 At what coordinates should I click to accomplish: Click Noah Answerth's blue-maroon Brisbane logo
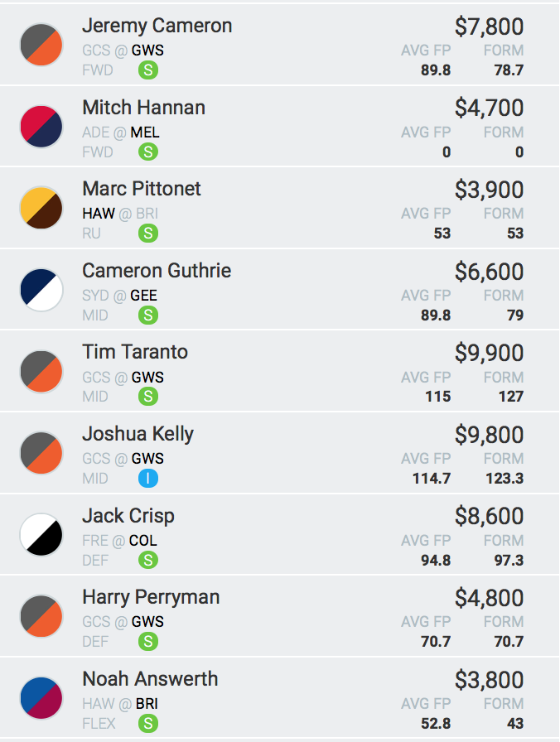click(x=41, y=698)
